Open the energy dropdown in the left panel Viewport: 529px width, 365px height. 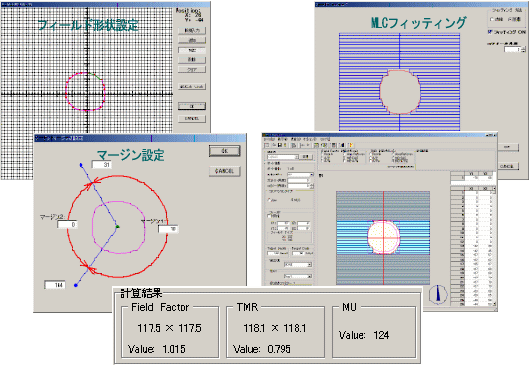click(300, 175)
